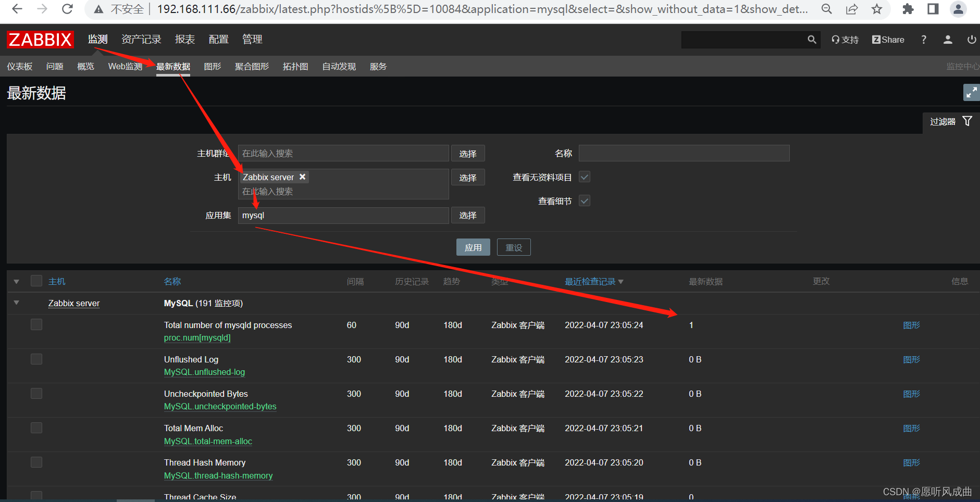The height and width of the screenshot is (502, 980).
Task: Go to the 问题 problems tab
Action: pyautogui.click(x=55, y=66)
